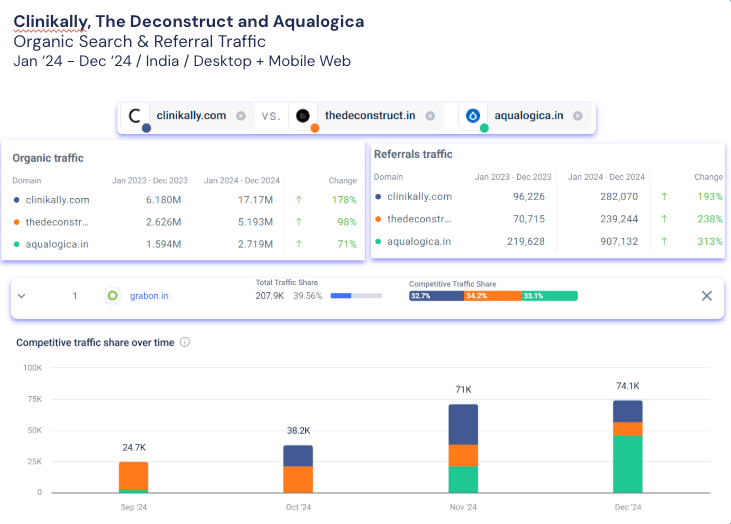Screen dimensions: 731x524
Task: Remove aqualogica.in from comparison
Action: tap(578, 116)
